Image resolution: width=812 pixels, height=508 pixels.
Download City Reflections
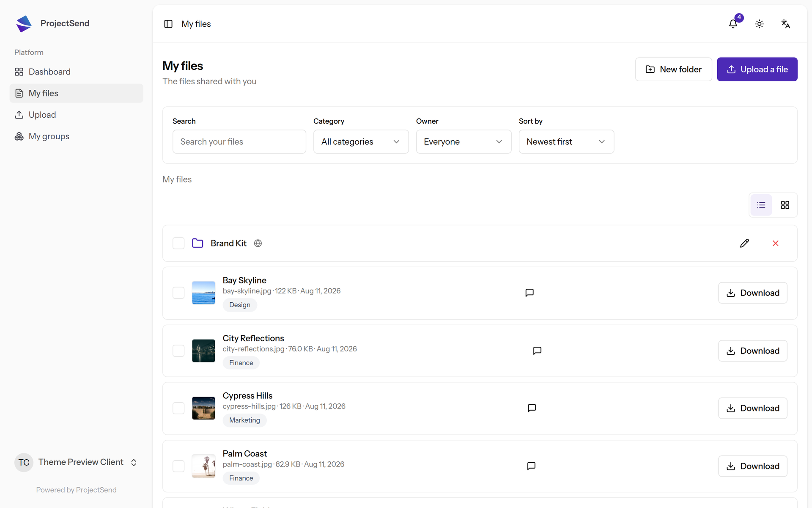point(752,351)
